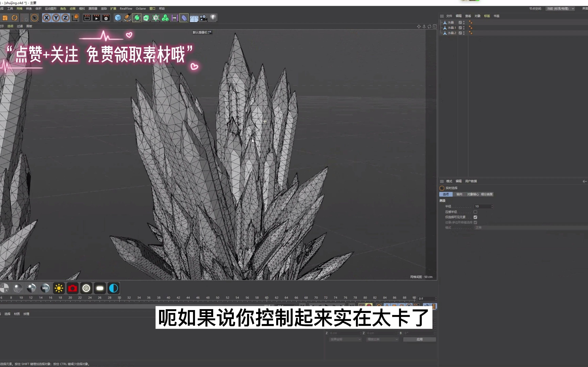
Task: Click the default light bulb icon in the toolbar
Action: (x=213, y=18)
